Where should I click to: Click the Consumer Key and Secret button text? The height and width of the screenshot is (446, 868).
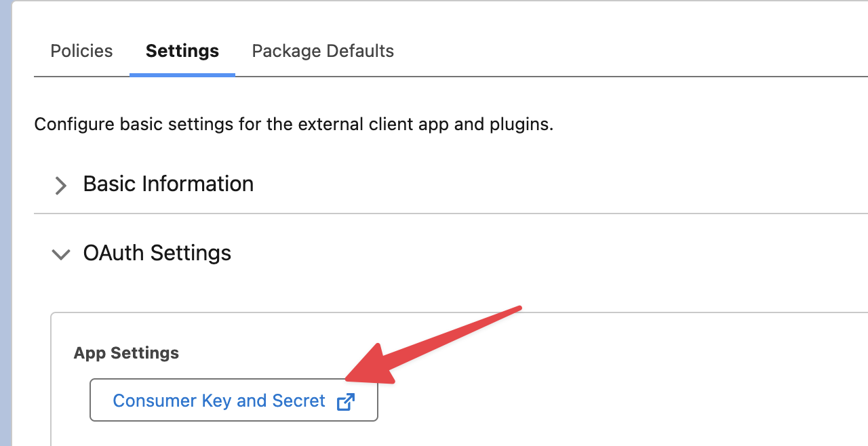(x=218, y=401)
